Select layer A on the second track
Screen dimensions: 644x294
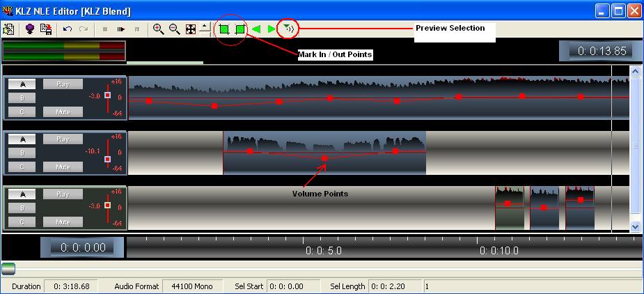[x=22, y=139]
